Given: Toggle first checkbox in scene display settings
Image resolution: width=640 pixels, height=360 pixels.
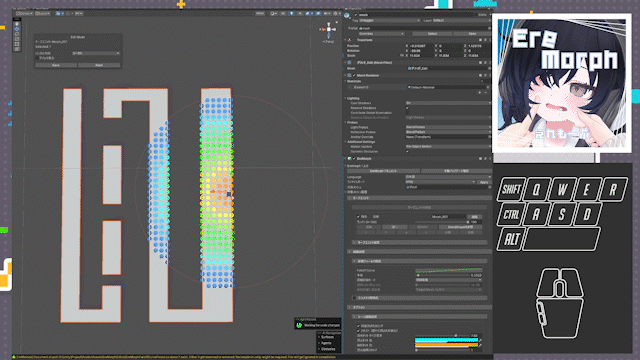Looking at the screenshot, I should (x=358, y=326).
